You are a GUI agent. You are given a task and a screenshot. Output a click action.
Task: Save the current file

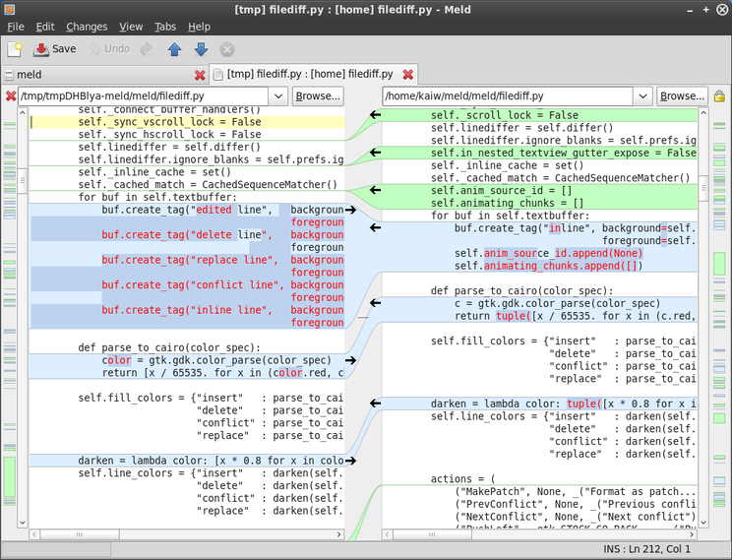[54, 48]
